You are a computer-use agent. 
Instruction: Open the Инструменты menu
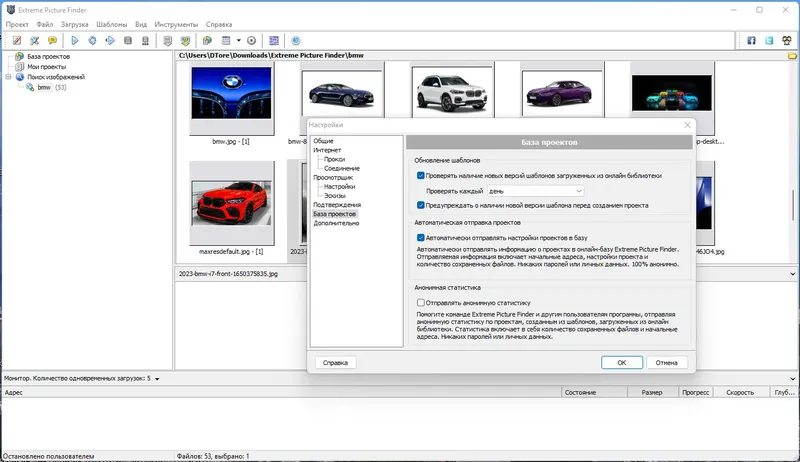[x=177, y=23]
